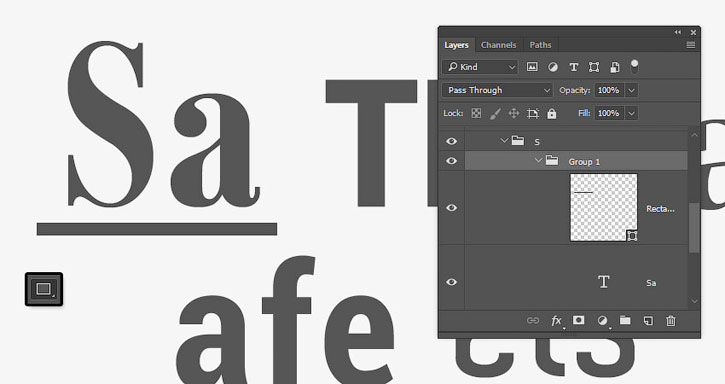The image size is (725, 384).
Task: Click the Link Layers icon
Action: [533, 320]
